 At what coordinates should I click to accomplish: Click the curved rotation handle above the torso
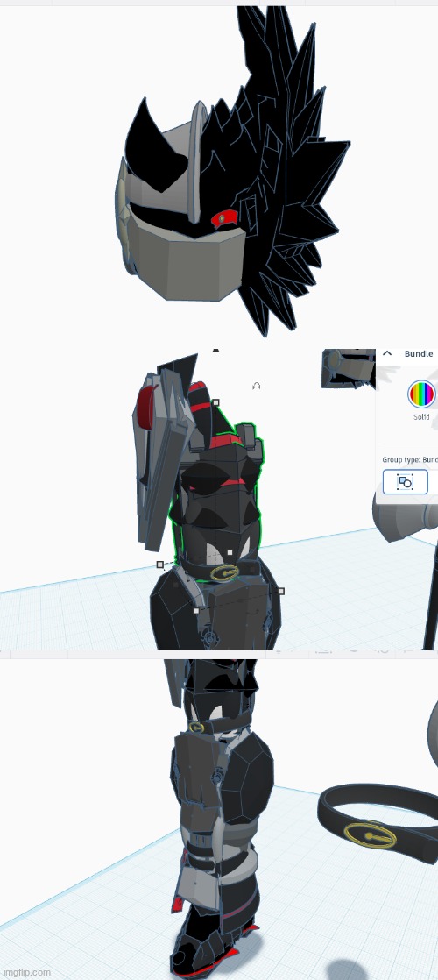256,387
